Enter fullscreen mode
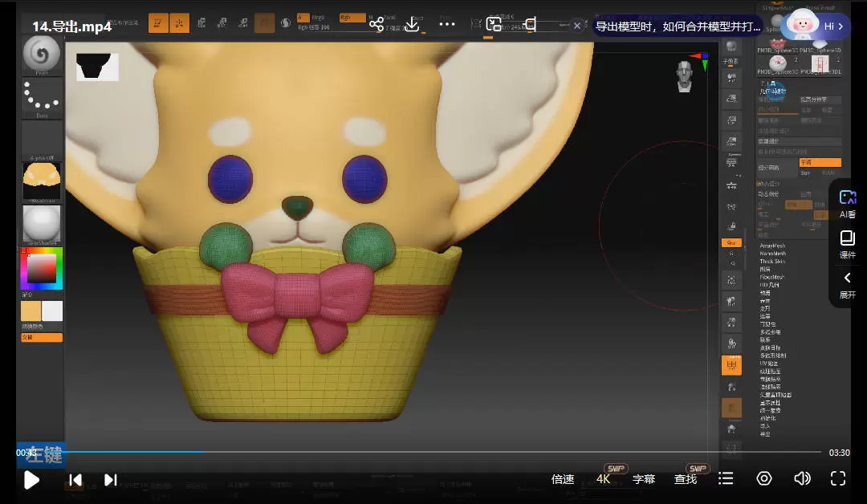Screen dimensions: 867x504 click(838, 478)
